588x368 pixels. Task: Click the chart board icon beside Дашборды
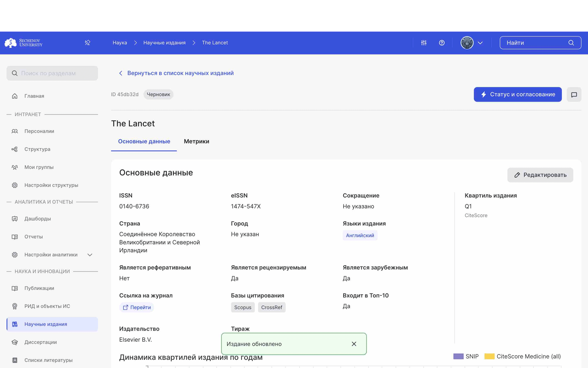[15, 219]
